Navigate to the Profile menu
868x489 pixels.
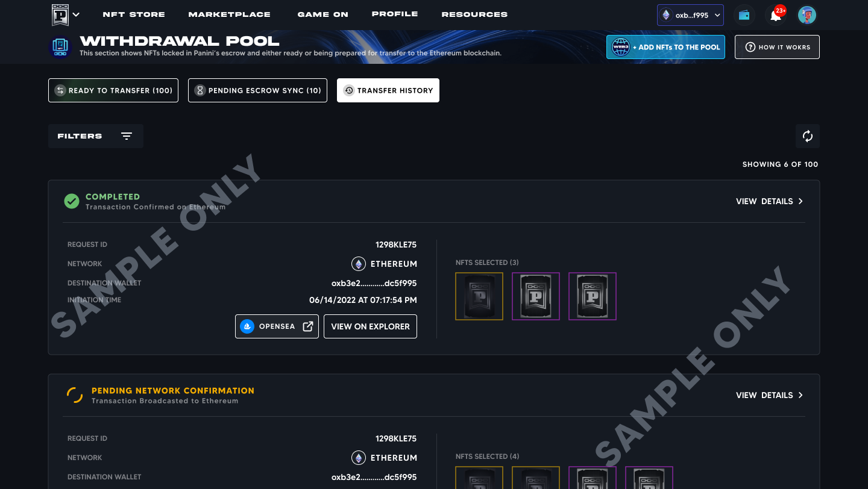click(395, 14)
